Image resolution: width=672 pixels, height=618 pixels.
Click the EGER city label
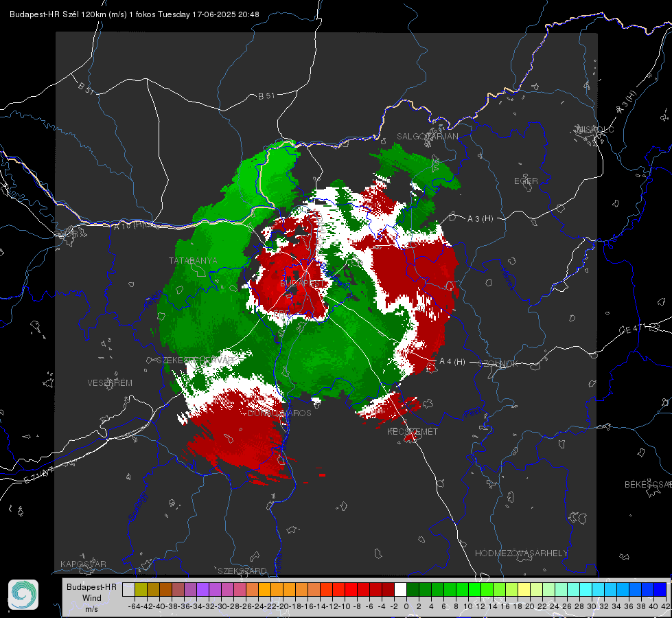click(526, 181)
